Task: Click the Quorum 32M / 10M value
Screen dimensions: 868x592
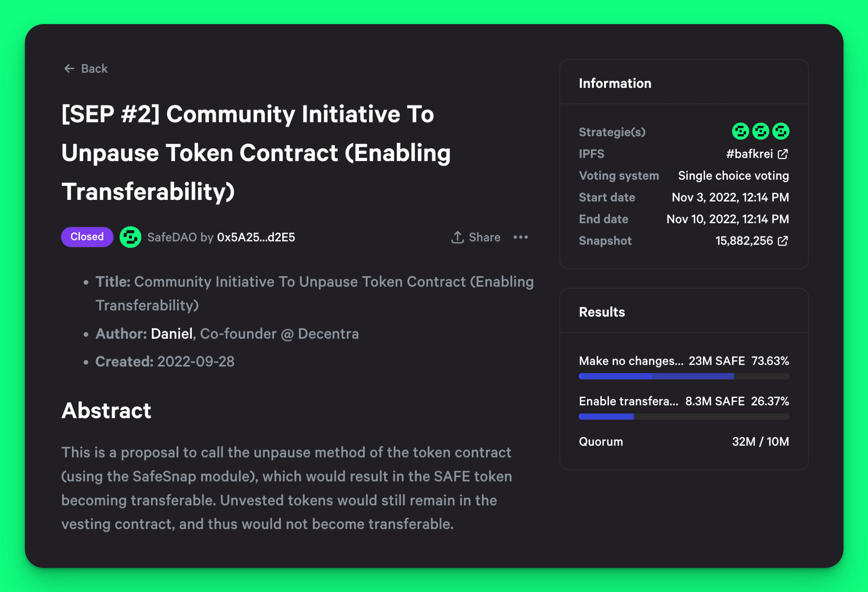Action: 760,441
